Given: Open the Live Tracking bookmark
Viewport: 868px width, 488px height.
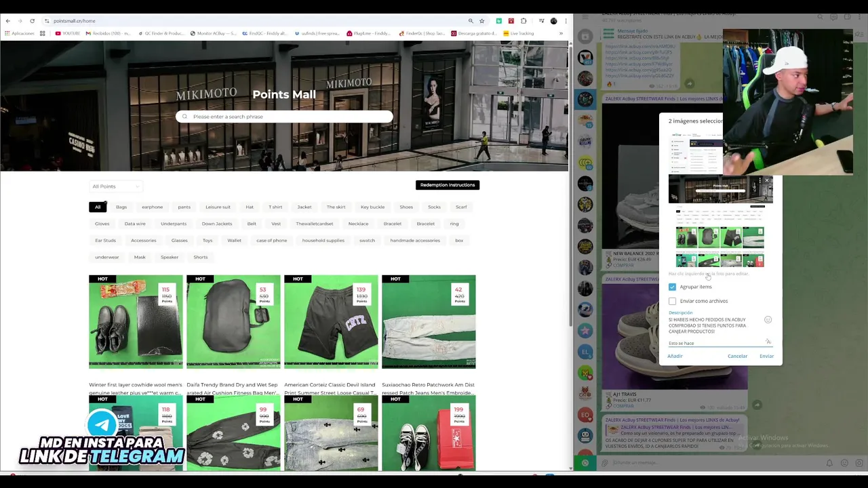Looking at the screenshot, I should (519, 33).
